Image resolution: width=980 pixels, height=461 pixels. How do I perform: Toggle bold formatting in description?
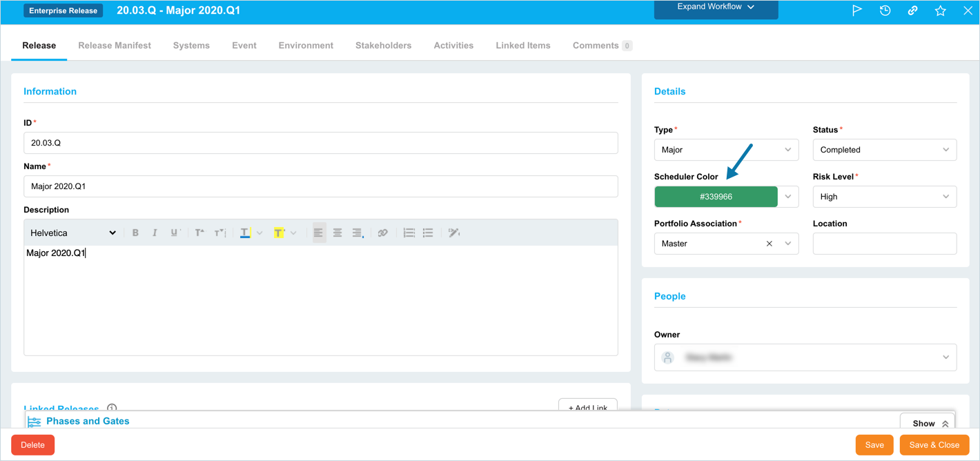[135, 233]
